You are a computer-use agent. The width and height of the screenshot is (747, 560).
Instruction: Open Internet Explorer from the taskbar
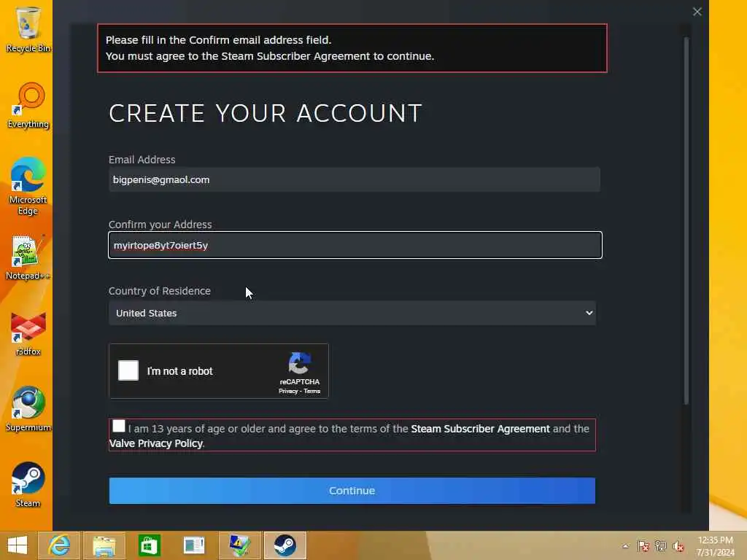60,545
